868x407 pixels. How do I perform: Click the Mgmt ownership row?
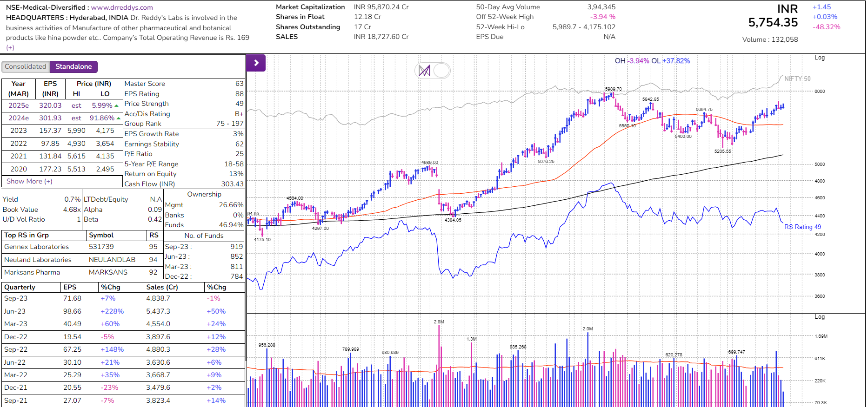(204, 205)
